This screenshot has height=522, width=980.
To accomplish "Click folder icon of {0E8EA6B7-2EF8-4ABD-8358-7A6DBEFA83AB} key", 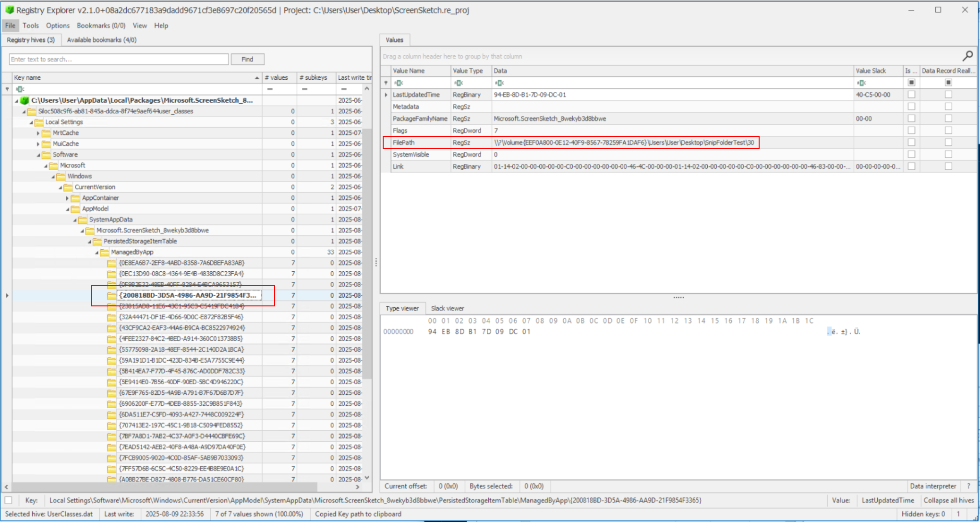I will coord(112,263).
